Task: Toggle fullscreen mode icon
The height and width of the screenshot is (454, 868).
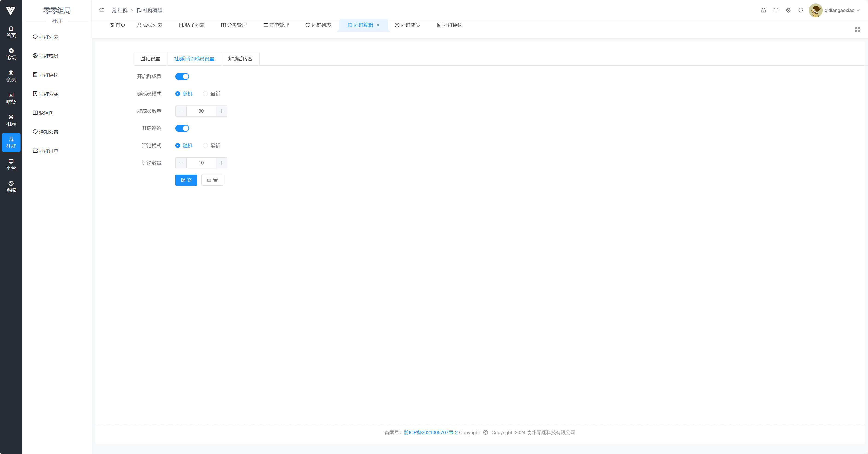Action: (x=776, y=10)
